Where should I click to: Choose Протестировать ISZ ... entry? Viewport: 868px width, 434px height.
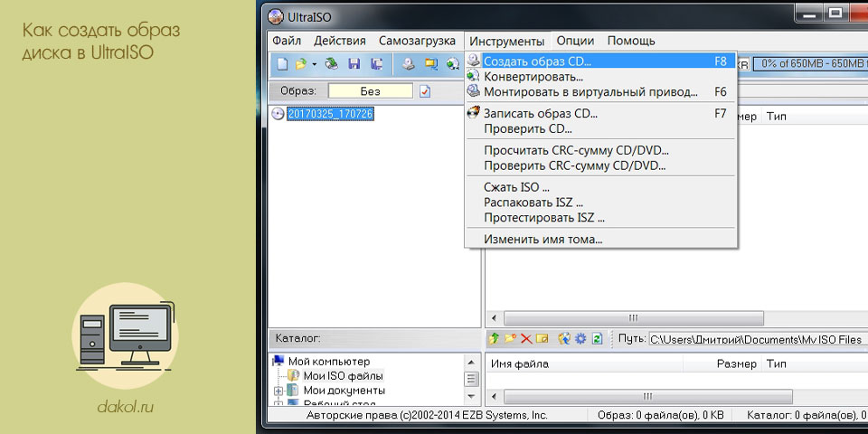pyautogui.click(x=600, y=218)
